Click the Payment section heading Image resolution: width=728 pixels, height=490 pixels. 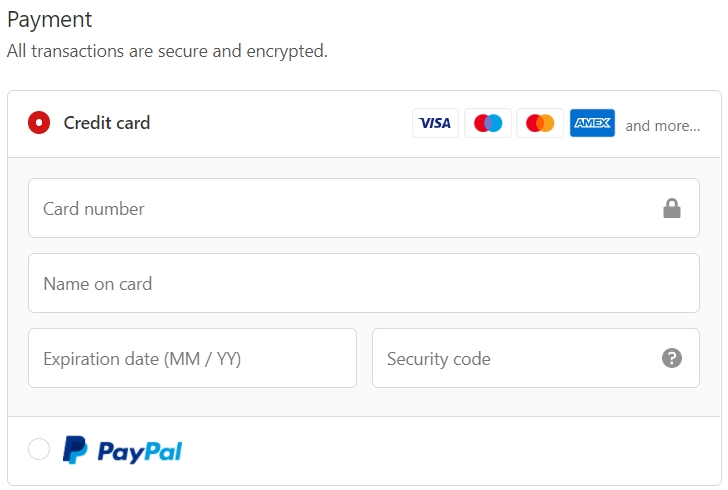(50, 20)
